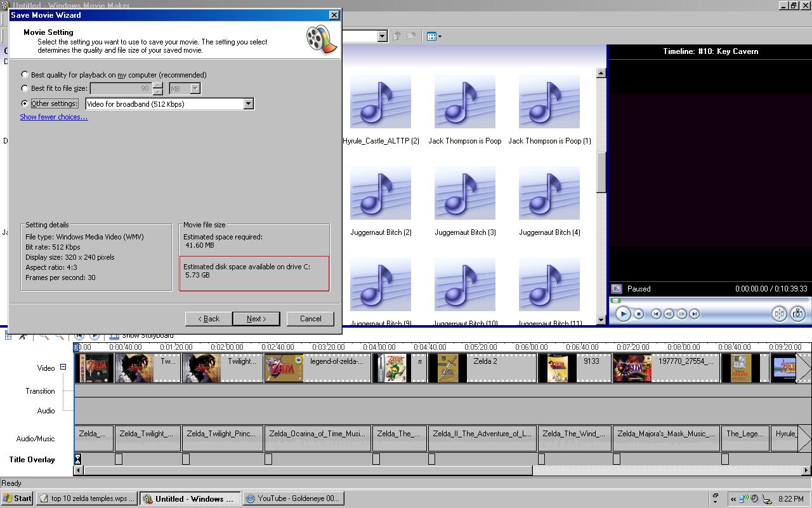This screenshot has width=812, height=508.
Task: Select the Hyrule_Castle_ALTTP (2) audio clip
Action: point(381,110)
